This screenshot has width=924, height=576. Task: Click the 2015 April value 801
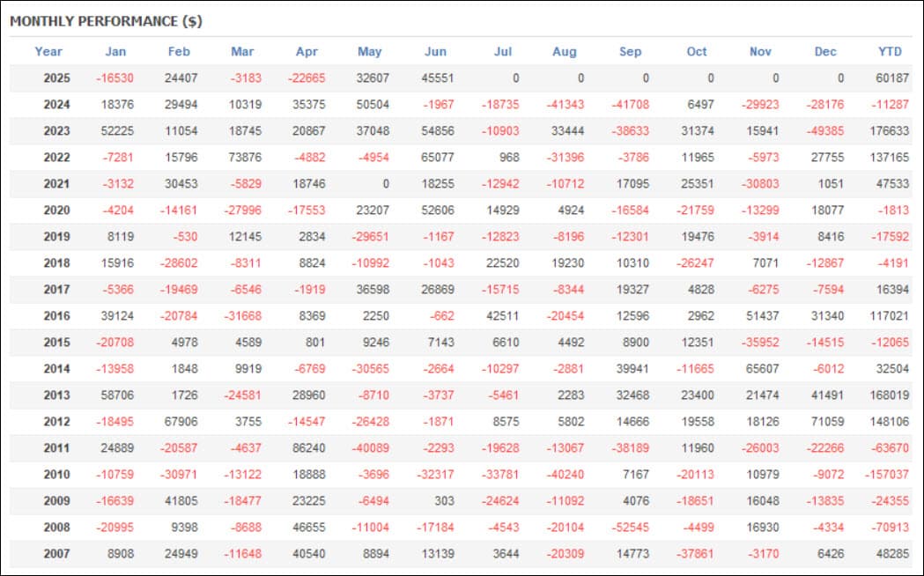[x=315, y=343]
